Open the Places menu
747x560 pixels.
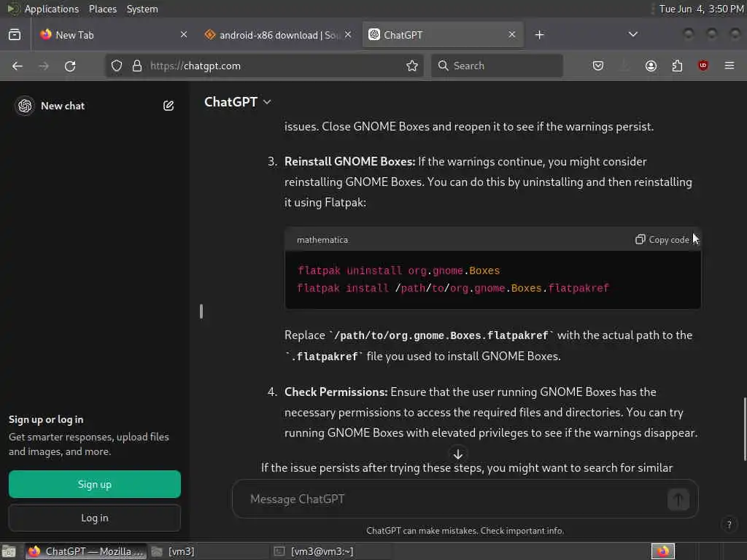pyautogui.click(x=102, y=9)
